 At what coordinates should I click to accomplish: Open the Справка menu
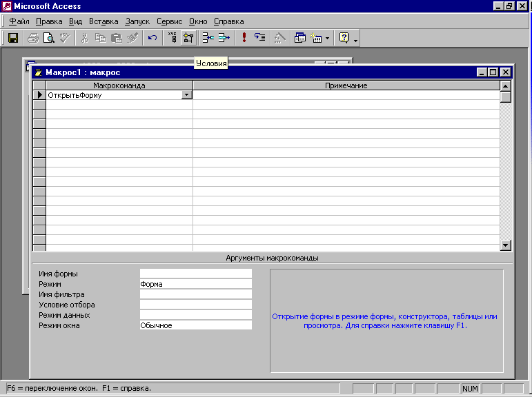(x=229, y=21)
